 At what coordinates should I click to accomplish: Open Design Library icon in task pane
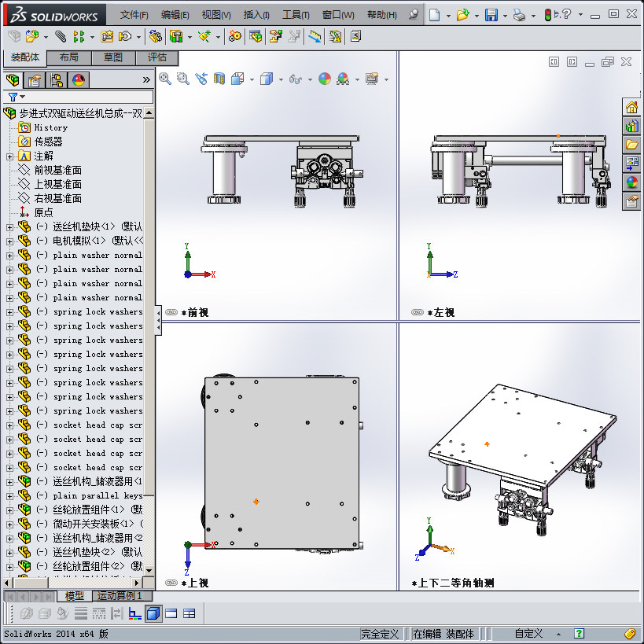(631, 126)
